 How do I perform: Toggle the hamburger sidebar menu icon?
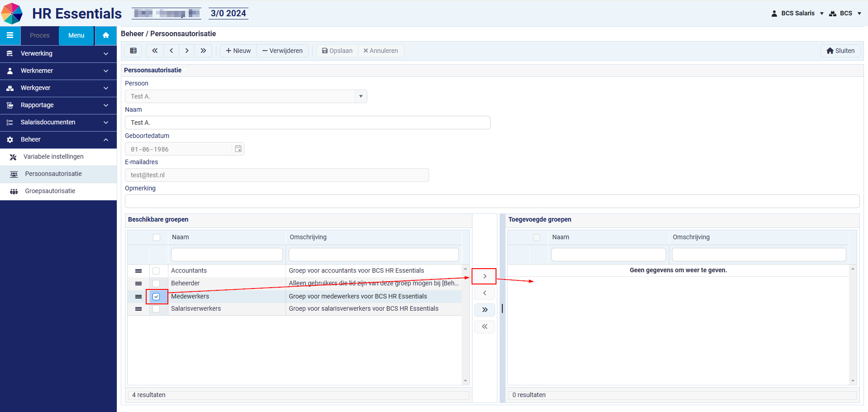[x=10, y=35]
